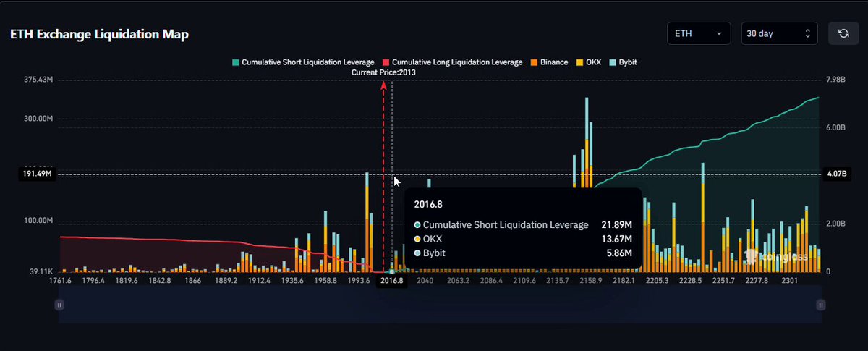Click the range zoom bar below chart
The height and width of the screenshot is (351, 868).
[x=440, y=304]
